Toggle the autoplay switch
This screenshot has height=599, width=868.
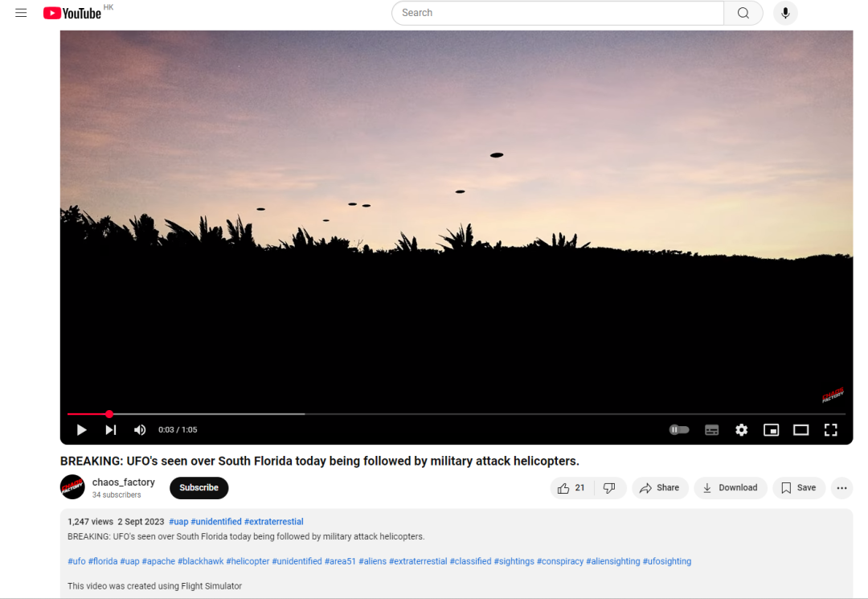click(x=679, y=430)
